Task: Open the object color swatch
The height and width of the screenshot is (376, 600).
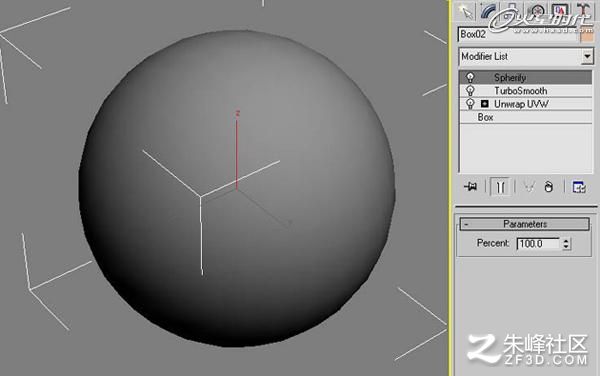Action: tap(587, 36)
